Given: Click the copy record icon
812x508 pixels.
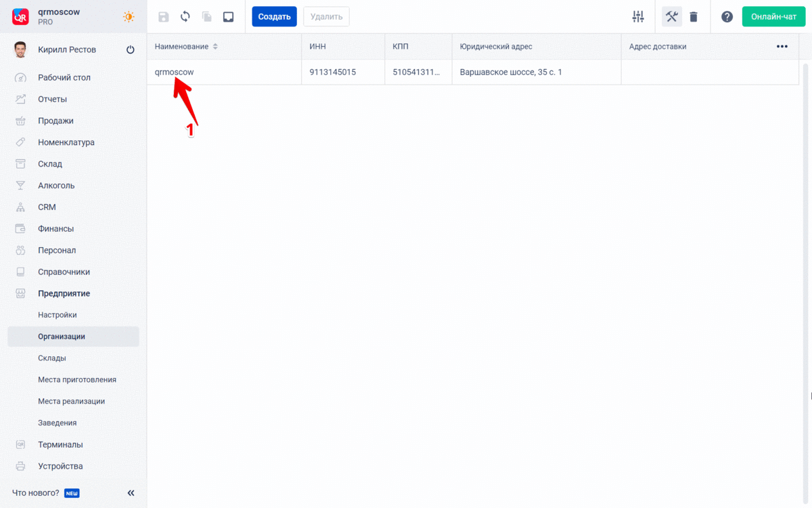Looking at the screenshot, I should (207, 17).
